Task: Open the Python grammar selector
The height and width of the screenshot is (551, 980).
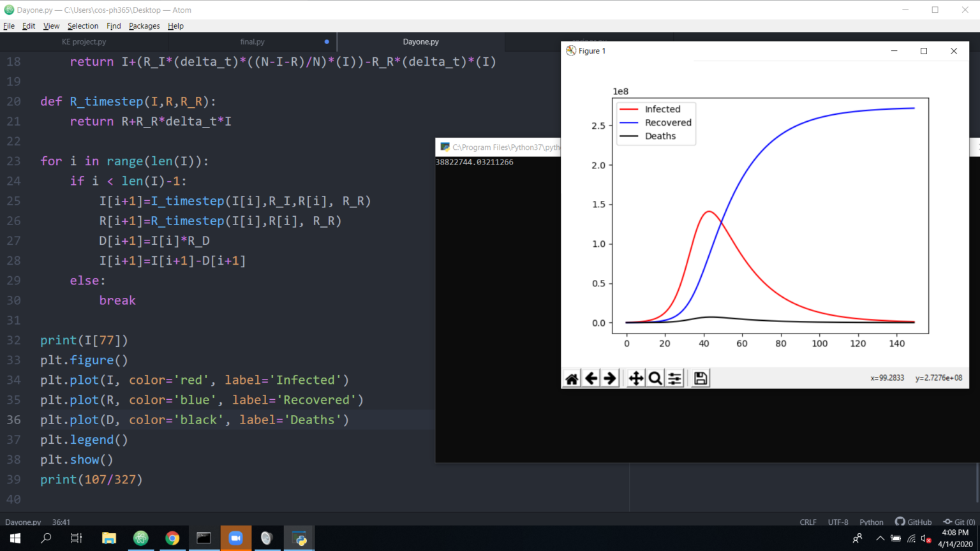Action: pyautogui.click(x=871, y=522)
